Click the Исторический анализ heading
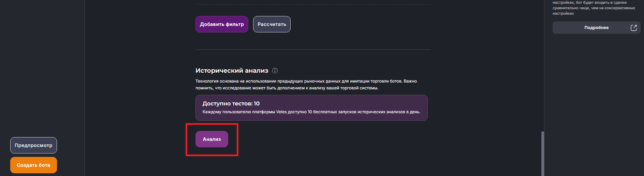The height and width of the screenshot is (176, 644). [x=232, y=71]
